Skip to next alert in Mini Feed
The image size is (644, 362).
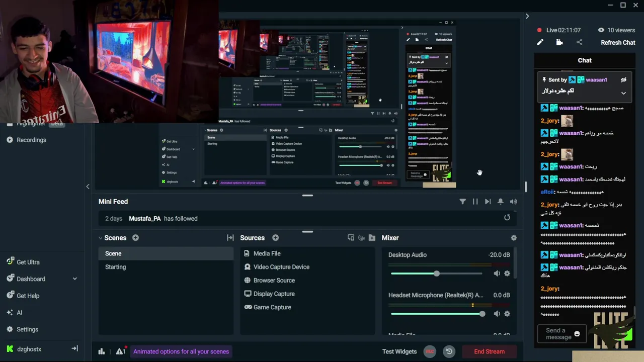488,202
